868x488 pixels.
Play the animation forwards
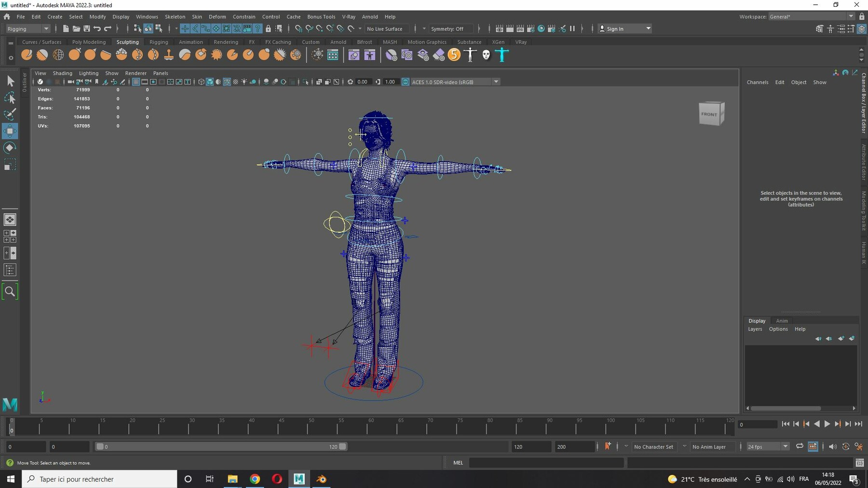click(x=827, y=424)
